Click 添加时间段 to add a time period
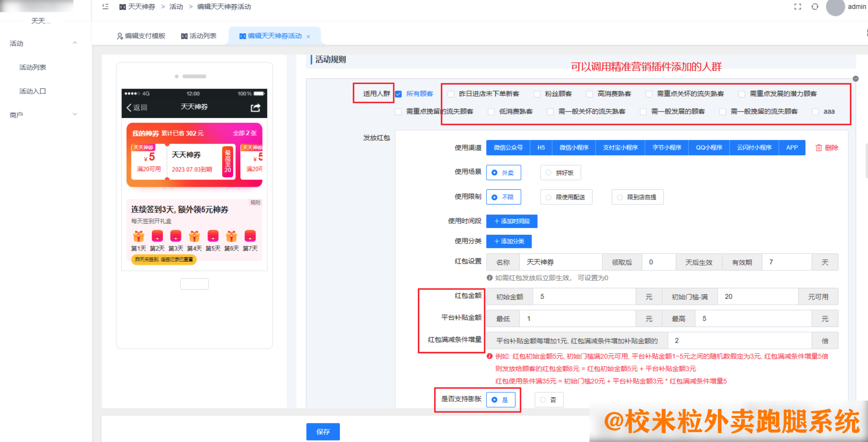The image size is (868, 442). tap(511, 221)
